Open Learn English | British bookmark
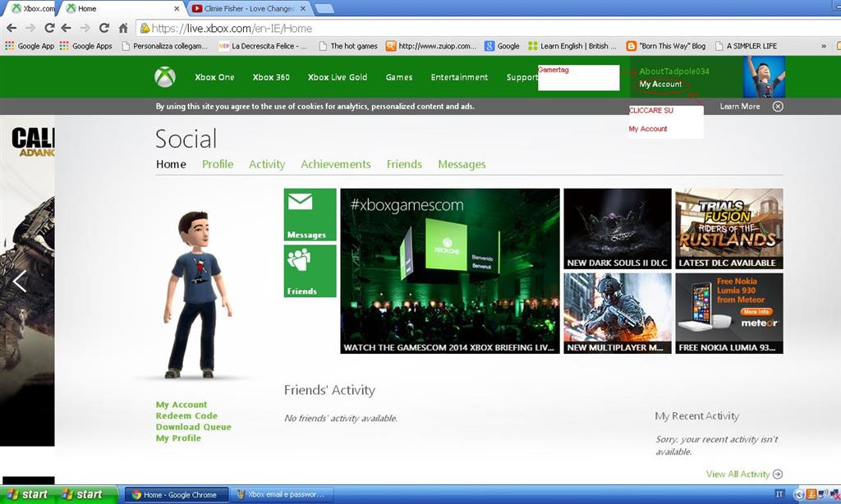Image resolution: width=841 pixels, height=504 pixels. [x=572, y=46]
